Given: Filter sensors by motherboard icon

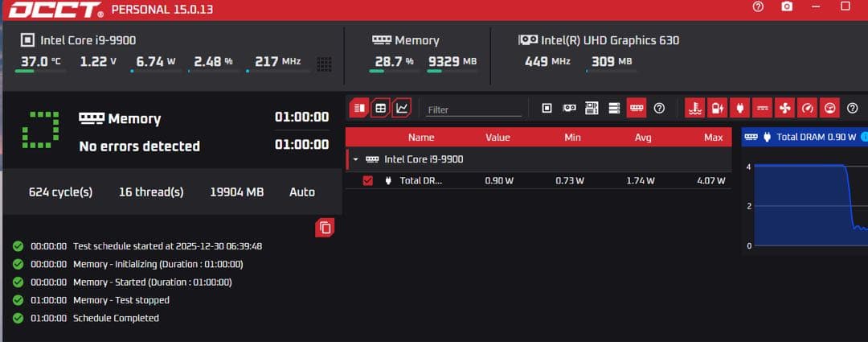Looking at the screenshot, I should click(592, 108).
